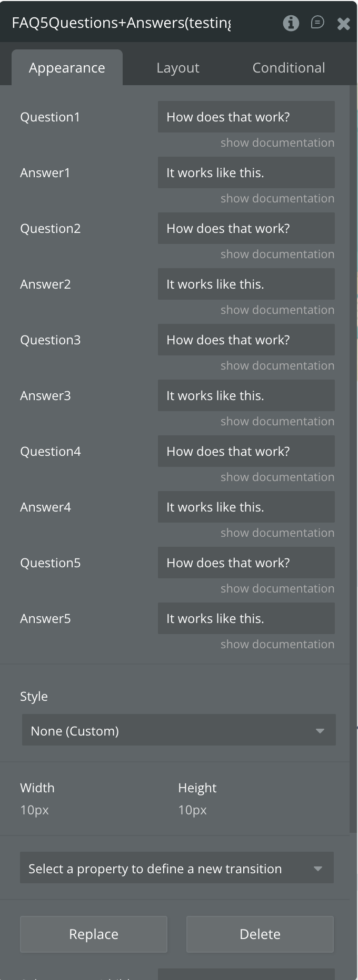358x980 pixels.
Task: Close the property editor panel
Action: click(x=344, y=24)
